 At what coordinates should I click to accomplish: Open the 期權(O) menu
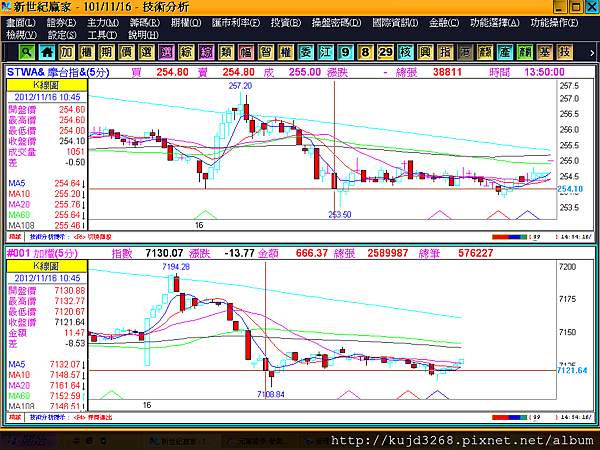click(186, 23)
